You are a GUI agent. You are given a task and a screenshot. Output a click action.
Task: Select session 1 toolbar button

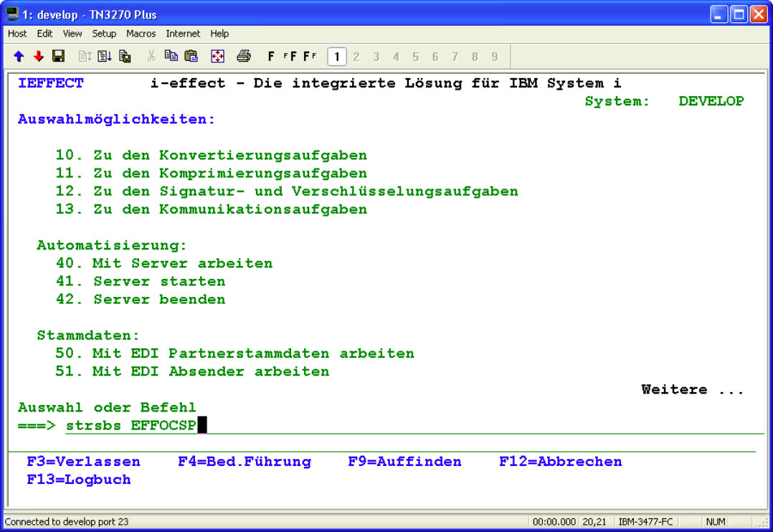coord(336,56)
